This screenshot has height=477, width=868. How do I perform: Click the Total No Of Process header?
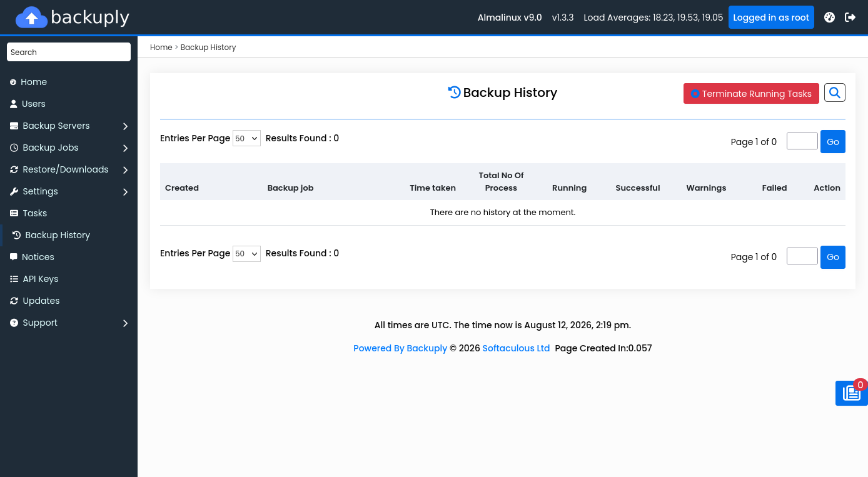(x=501, y=181)
